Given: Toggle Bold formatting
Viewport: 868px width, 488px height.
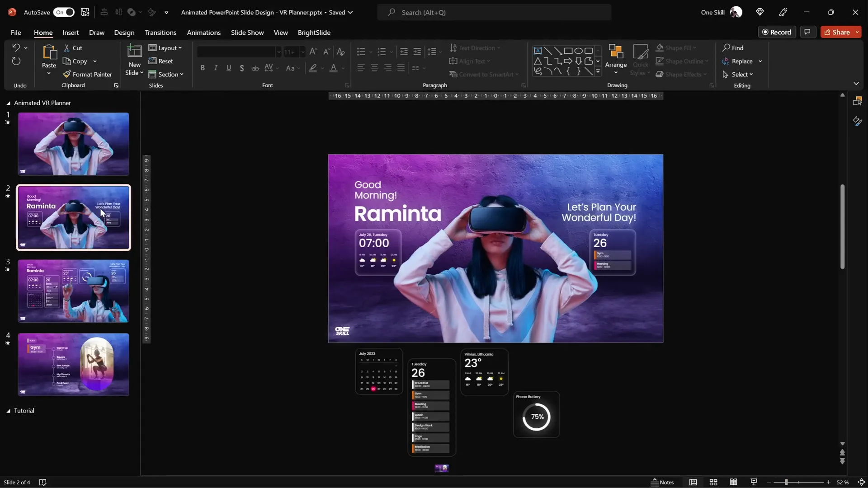Looking at the screenshot, I should 203,68.
